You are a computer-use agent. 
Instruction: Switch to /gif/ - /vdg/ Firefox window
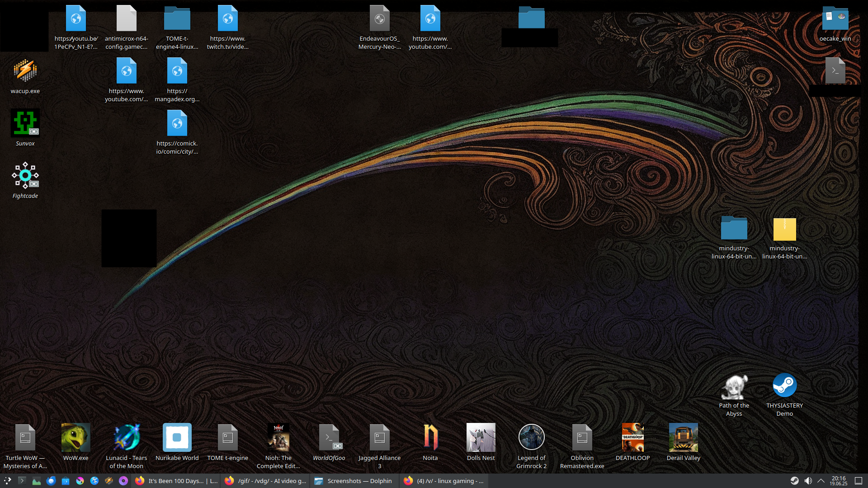pos(266,481)
